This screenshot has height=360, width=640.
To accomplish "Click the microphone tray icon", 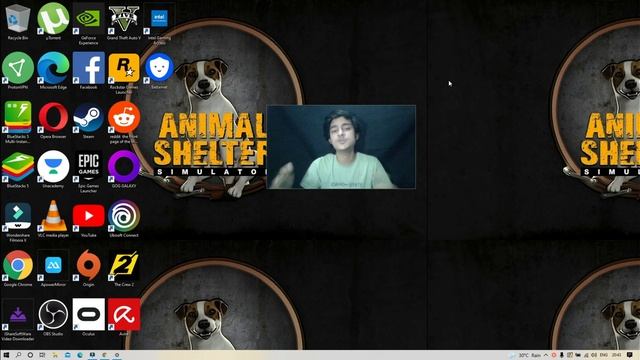I will coord(562,355).
